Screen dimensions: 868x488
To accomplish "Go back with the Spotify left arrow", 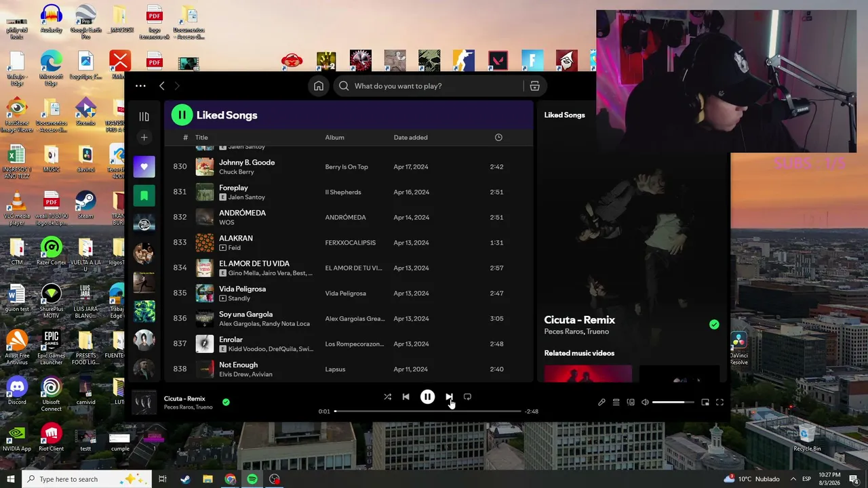I will (x=161, y=86).
